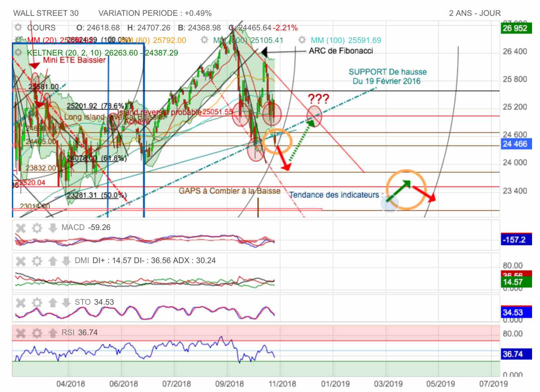Click the RSI 36.74 axis value tag
The width and height of the screenshot is (540, 392).
point(517,354)
